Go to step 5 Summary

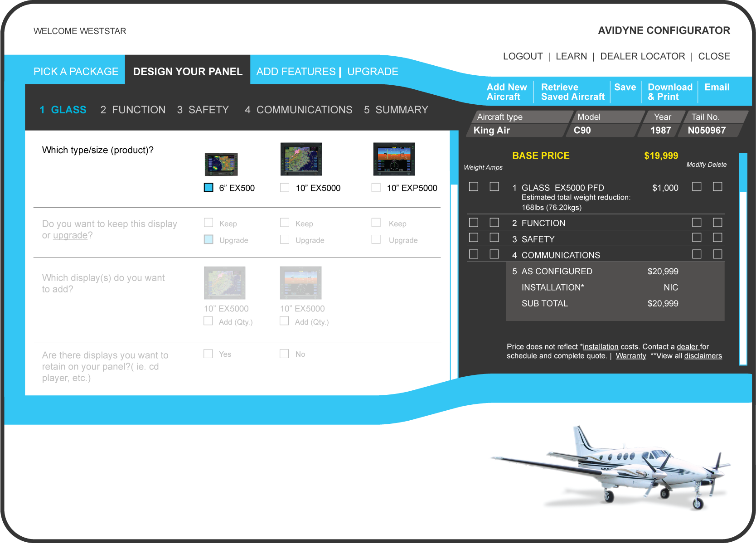(396, 110)
